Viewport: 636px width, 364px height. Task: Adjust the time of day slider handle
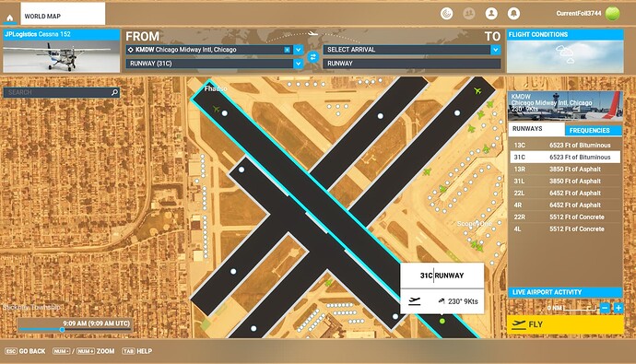[x=62, y=330]
